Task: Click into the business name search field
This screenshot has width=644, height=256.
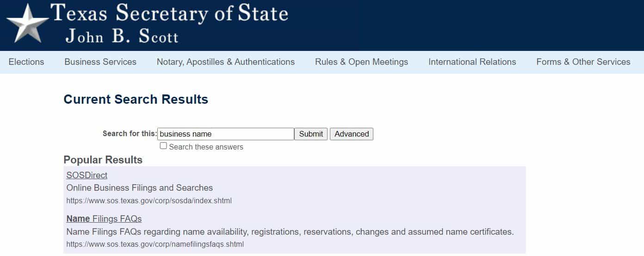Action: (226, 134)
